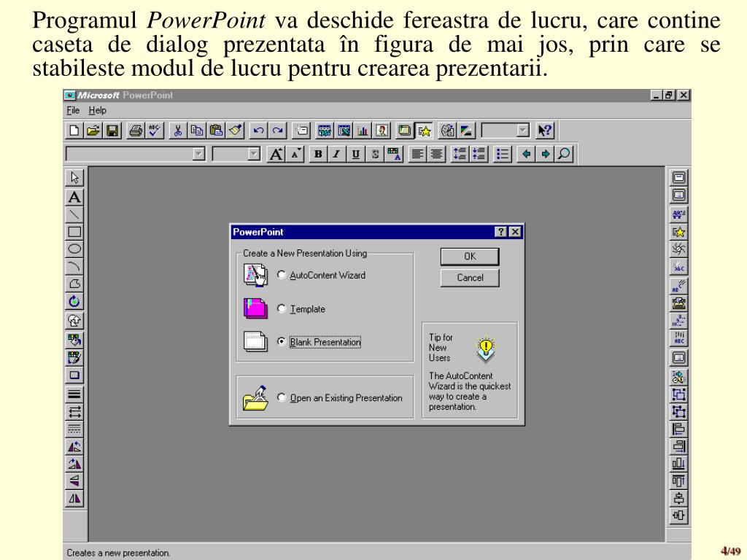Select the Rectangle drawing tool
Image resolution: width=747 pixels, height=560 pixels.
pos(74,232)
